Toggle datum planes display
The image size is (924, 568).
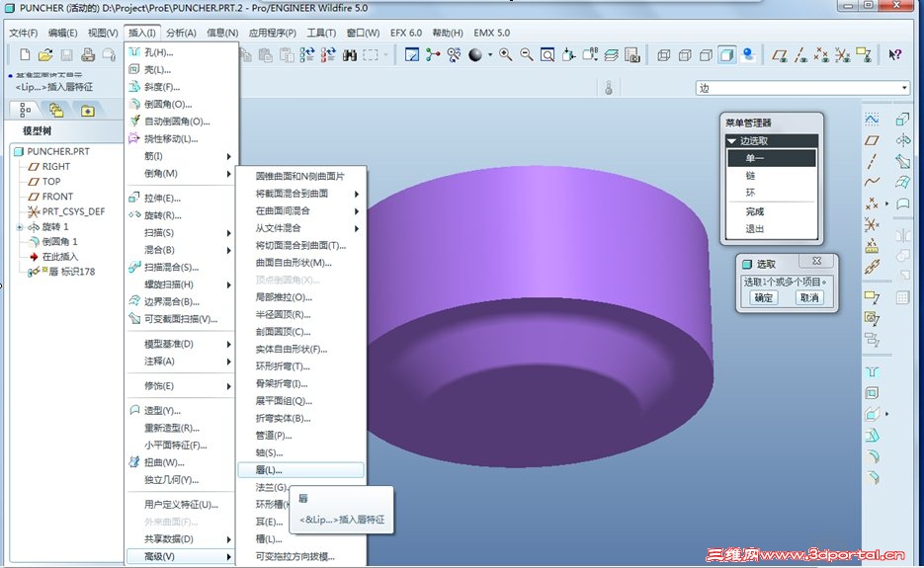781,55
